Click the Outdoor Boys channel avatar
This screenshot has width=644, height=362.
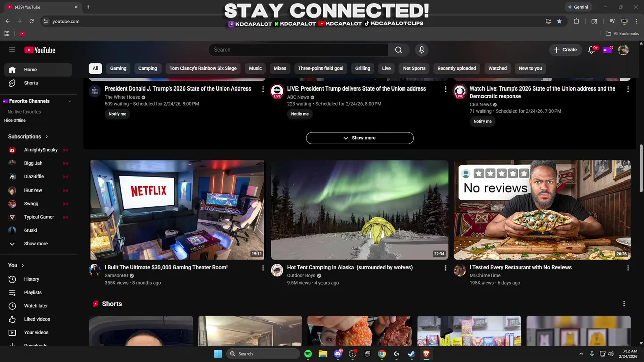[277, 270]
